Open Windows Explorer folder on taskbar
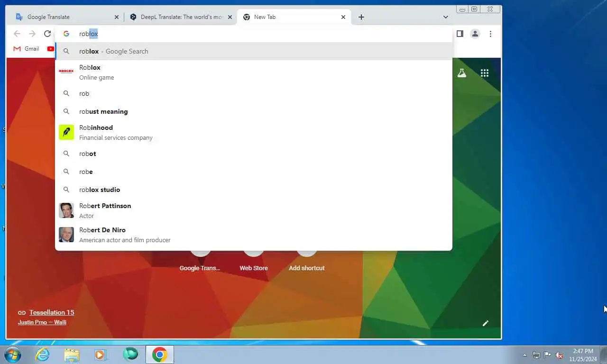The image size is (607, 364). coord(72,355)
